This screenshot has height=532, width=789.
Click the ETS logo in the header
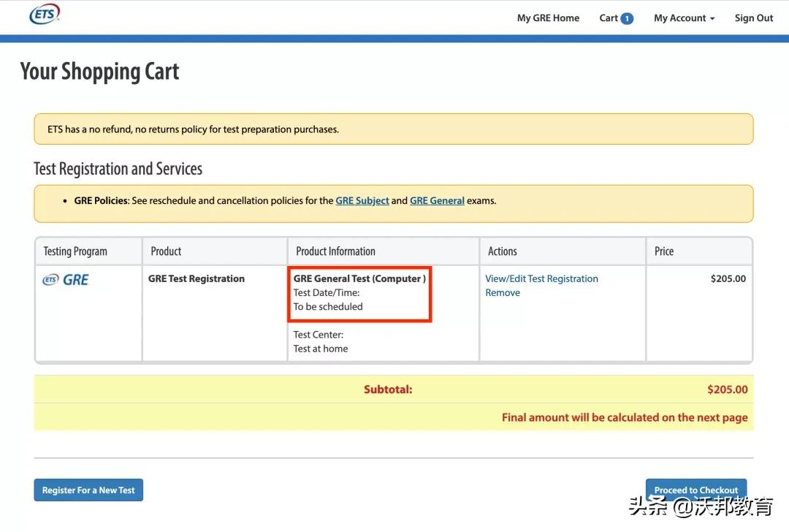pyautogui.click(x=45, y=14)
